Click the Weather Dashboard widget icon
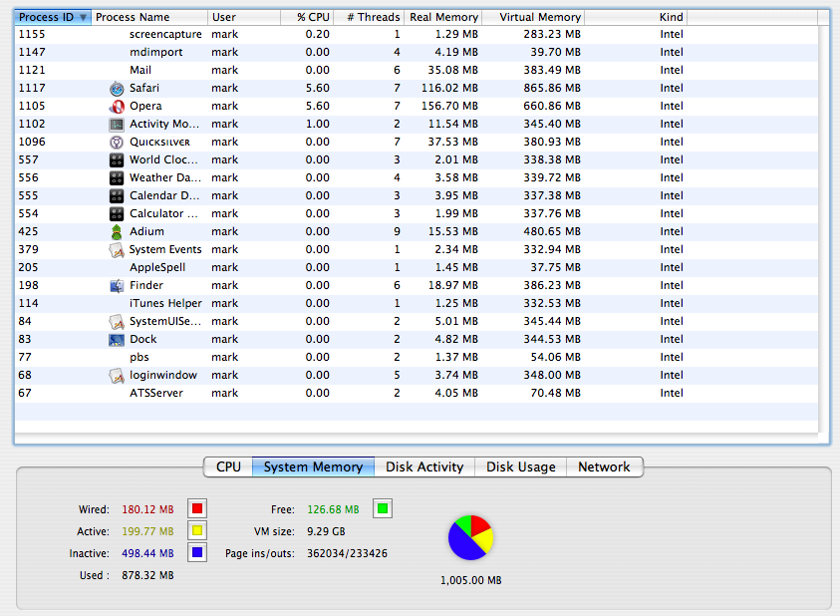Image resolution: width=840 pixels, height=616 pixels. tap(117, 178)
